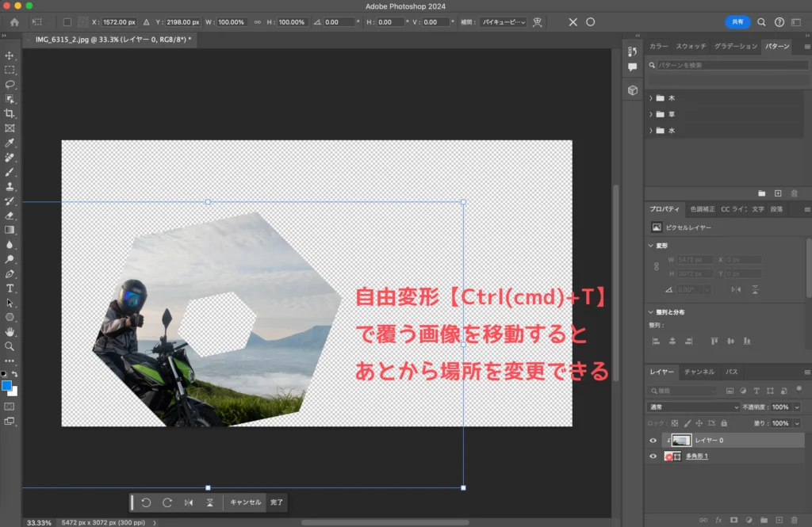Activate the Zoom tool in toolbar
Viewport: 812px width, 527px height.
click(x=10, y=346)
